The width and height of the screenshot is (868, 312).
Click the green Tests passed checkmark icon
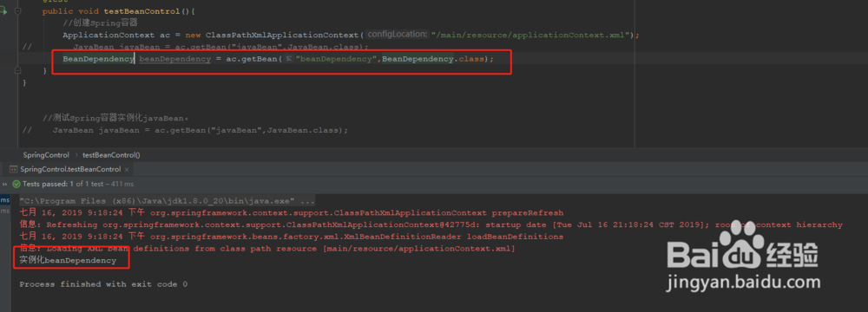(16, 185)
